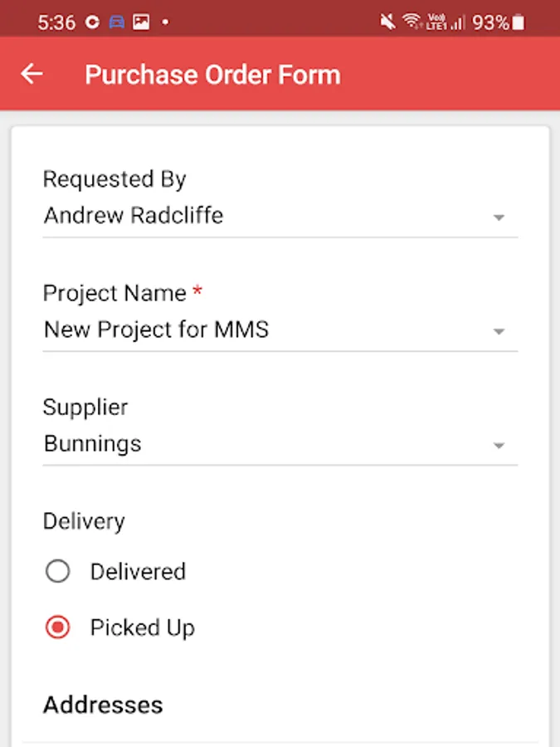This screenshot has width=560, height=747.
Task: Select Andrew Radcliffe in Requested By
Action: click(x=133, y=216)
